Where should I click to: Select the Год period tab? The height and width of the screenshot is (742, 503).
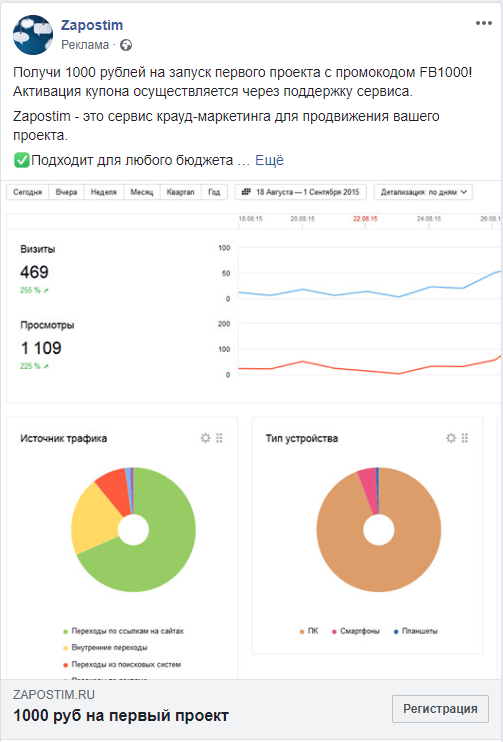coord(214,192)
